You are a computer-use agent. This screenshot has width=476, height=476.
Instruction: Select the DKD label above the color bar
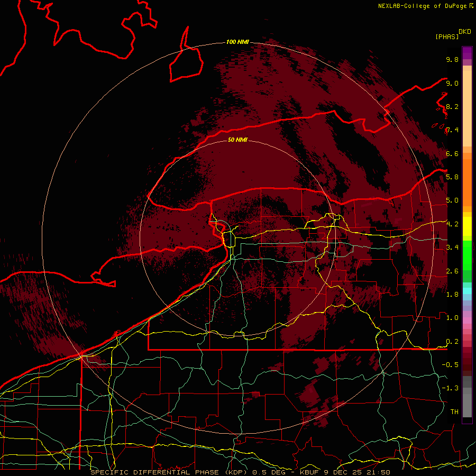pyautogui.click(x=465, y=32)
